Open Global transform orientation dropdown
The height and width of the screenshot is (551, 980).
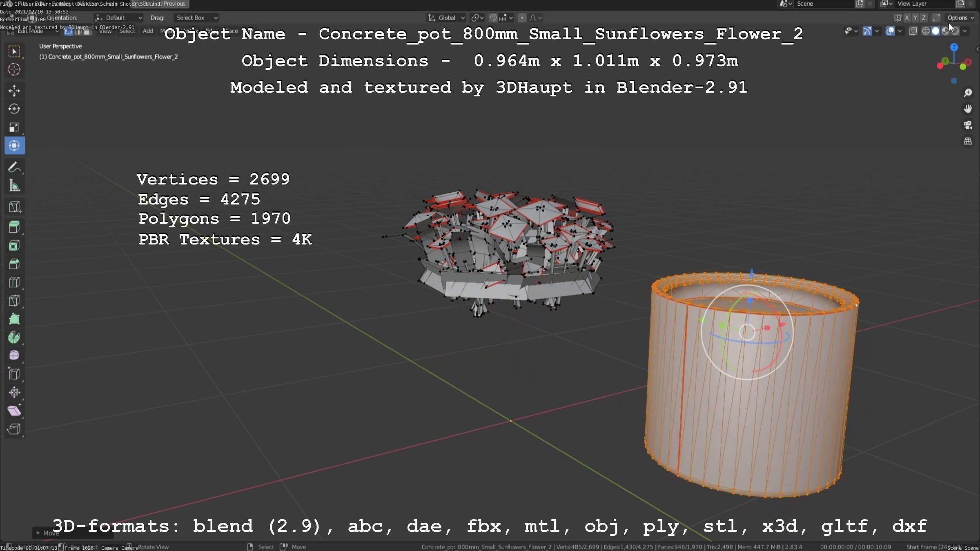click(446, 18)
